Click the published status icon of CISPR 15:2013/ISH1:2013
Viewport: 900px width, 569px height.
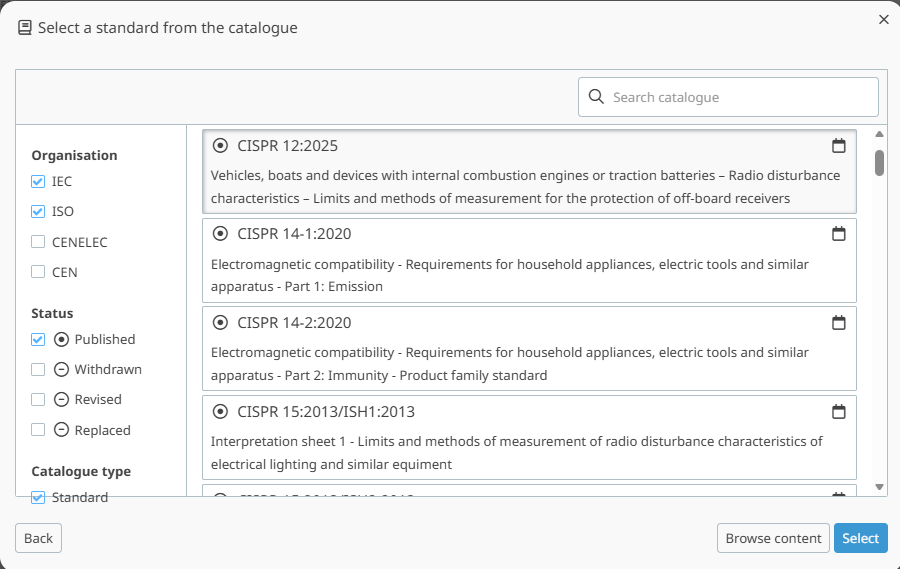tap(220, 412)
